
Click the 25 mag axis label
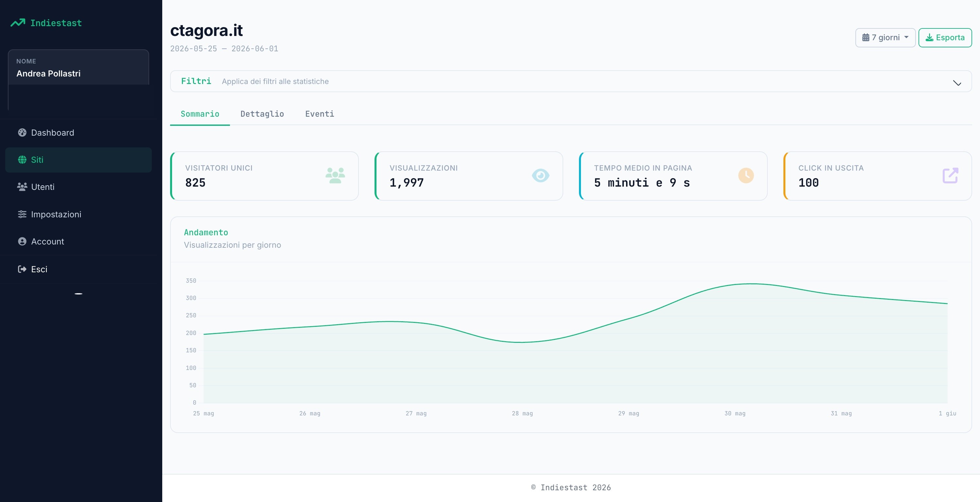coord(203,413)
